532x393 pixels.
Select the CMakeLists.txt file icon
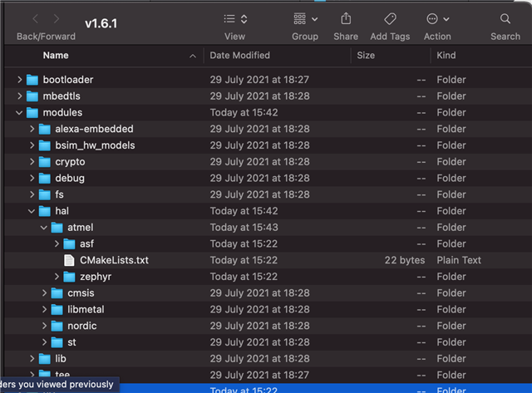coord(70,260)
